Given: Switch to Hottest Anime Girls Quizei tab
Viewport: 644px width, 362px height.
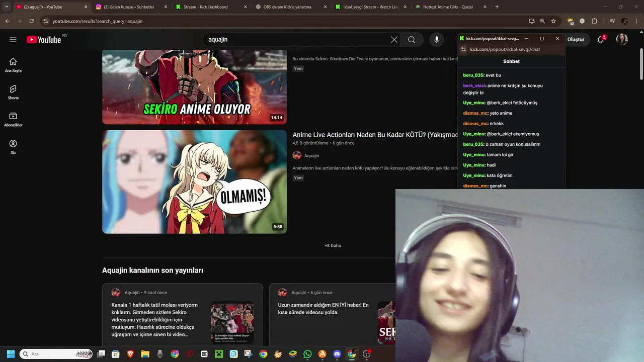Looking at the screenshot, I should [450, 7].
